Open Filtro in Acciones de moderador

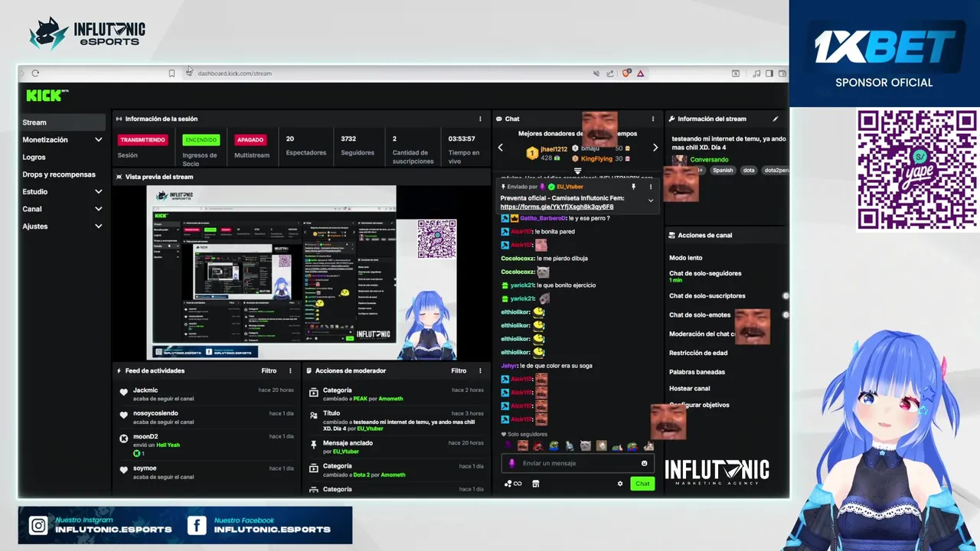pos(459,370)
